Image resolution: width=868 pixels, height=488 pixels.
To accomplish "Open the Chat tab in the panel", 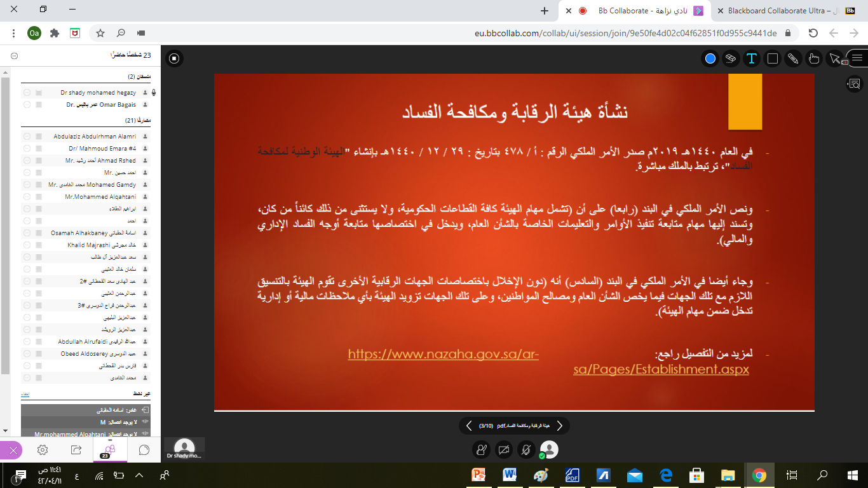I will coord(144,450).
